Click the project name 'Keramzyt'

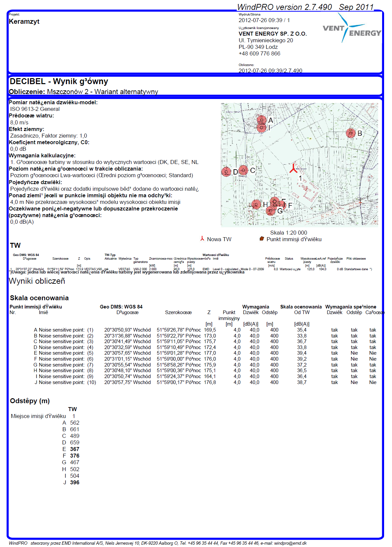point(24,21)
